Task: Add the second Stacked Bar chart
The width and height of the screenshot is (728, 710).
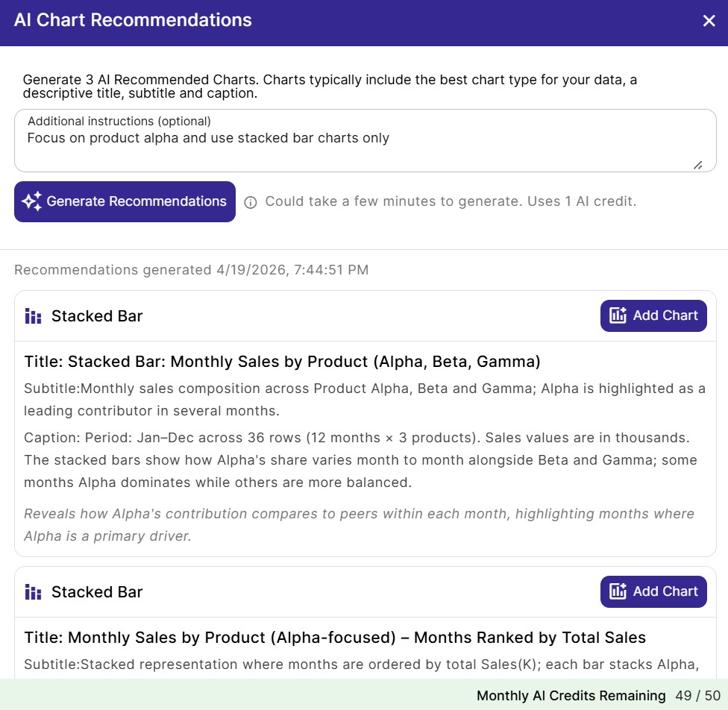Action: (x=653, y=591)
